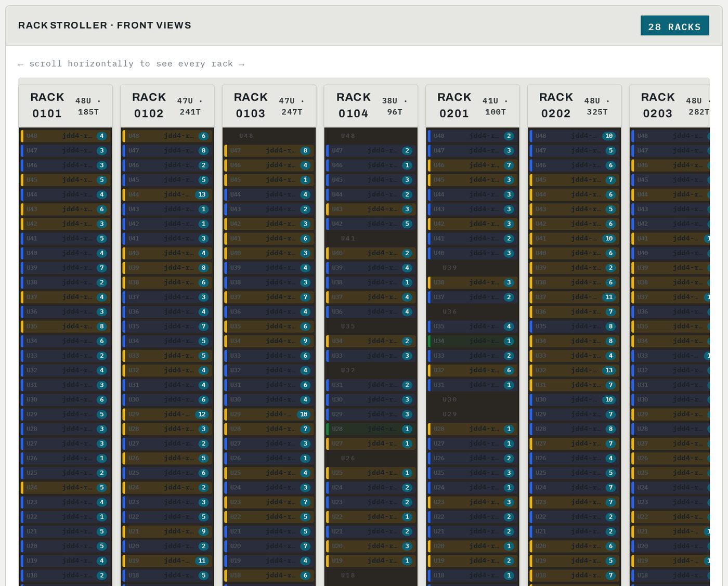Image resolution: width=728 pixels, height=586 pixels.
Task: Open the U34 device in rack 0104
Action: click(371, 341)
